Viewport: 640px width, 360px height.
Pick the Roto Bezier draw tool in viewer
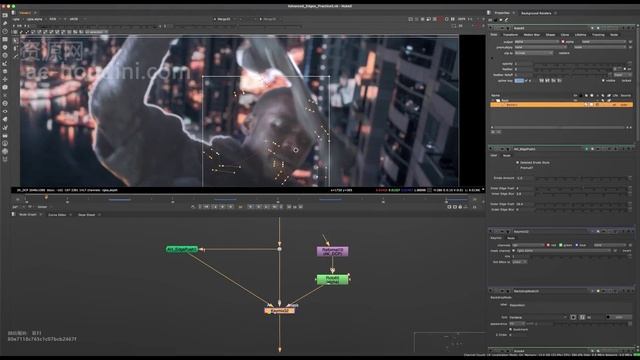point(16,57)
